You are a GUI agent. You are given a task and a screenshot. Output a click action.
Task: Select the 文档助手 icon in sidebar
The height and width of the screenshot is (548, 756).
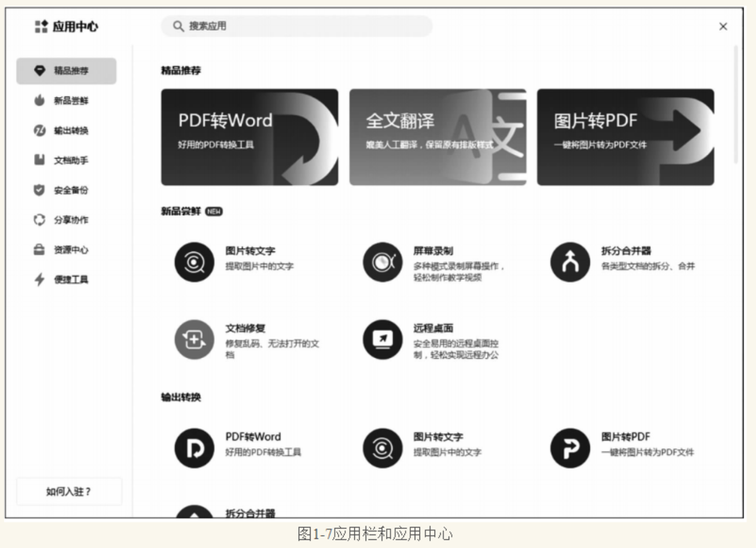coord(39,160)
